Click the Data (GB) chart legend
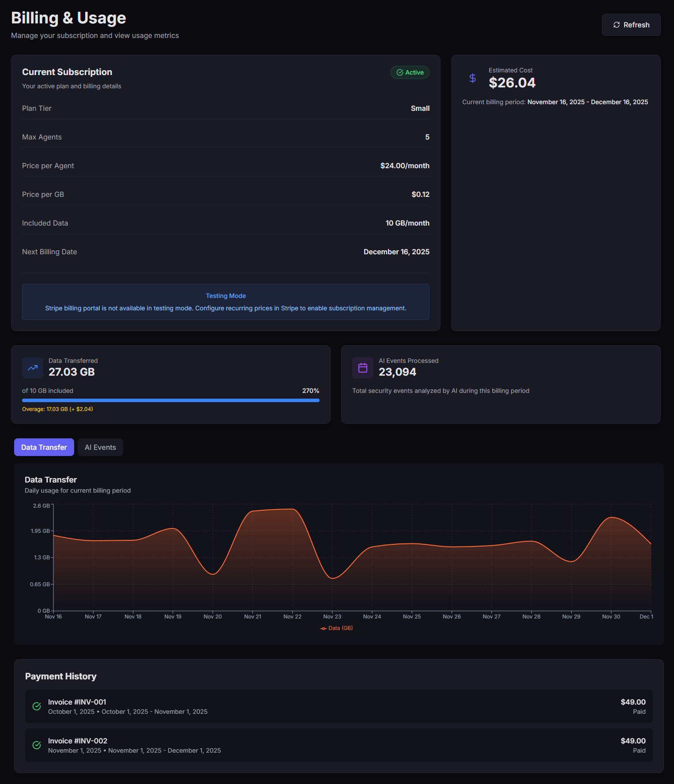Screen dimensions: 674x784 coord(336,628)
